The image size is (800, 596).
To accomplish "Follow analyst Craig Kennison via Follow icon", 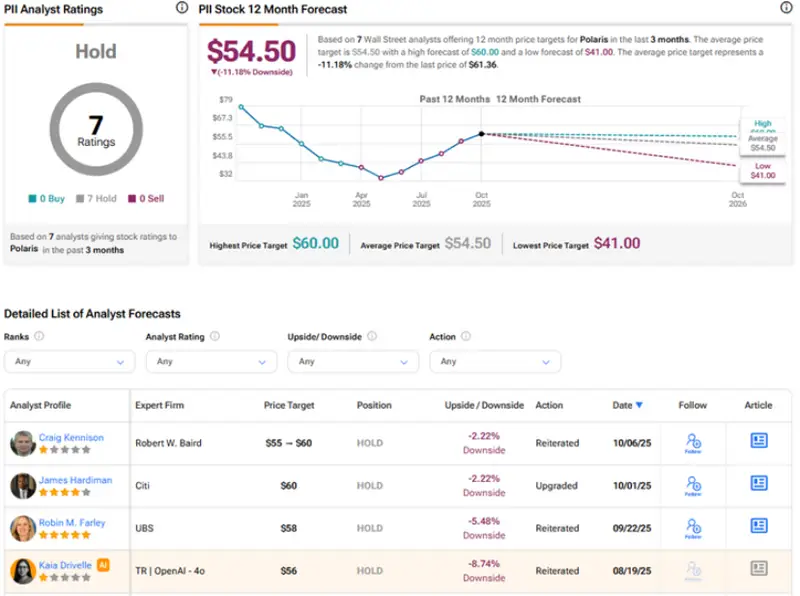I will click(693, 441).
